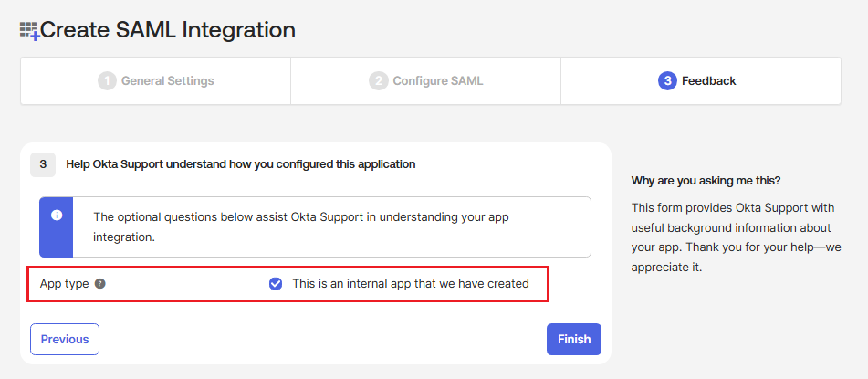Select the Feedback step tab
This screenshot has width=868, height=379.
(701, 81)
